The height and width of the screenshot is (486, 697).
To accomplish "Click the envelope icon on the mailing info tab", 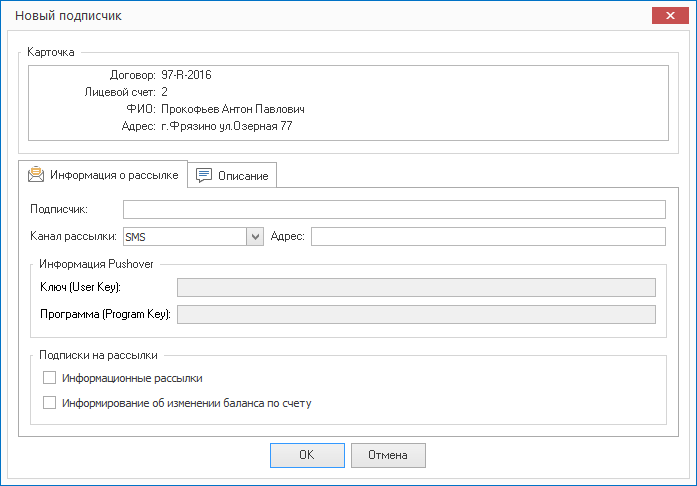I will coord(36,175).
